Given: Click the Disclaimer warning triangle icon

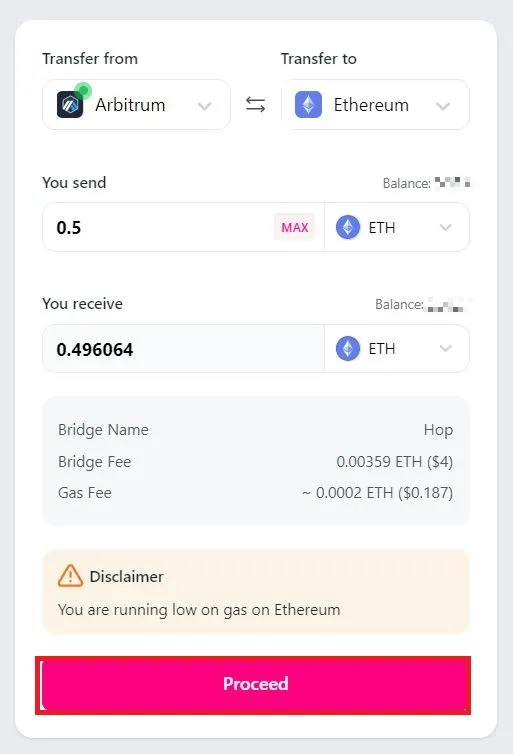Looking at the screenshot, I should tap(70, 576).
